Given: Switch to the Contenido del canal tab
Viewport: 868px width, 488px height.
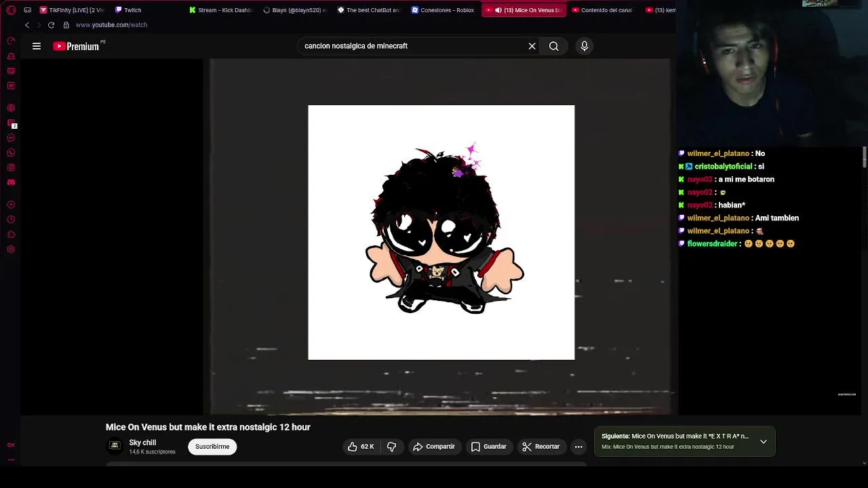Looking at the screenshot, I should tap(602, 10).
